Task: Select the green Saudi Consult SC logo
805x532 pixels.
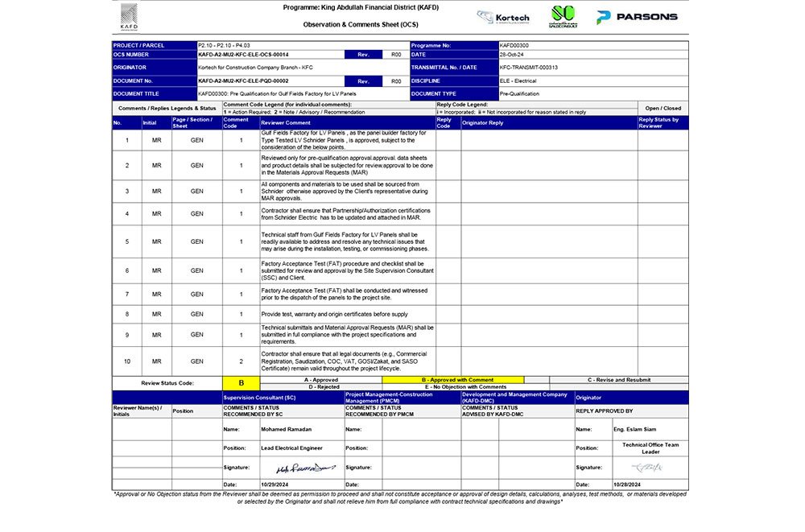Action: (x=563, y=15)
